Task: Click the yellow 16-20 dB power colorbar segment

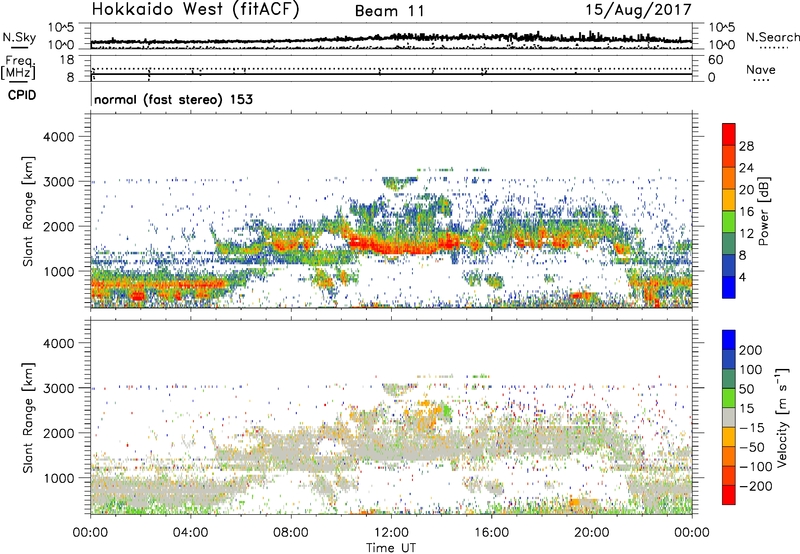Action: tap(729, 200)
